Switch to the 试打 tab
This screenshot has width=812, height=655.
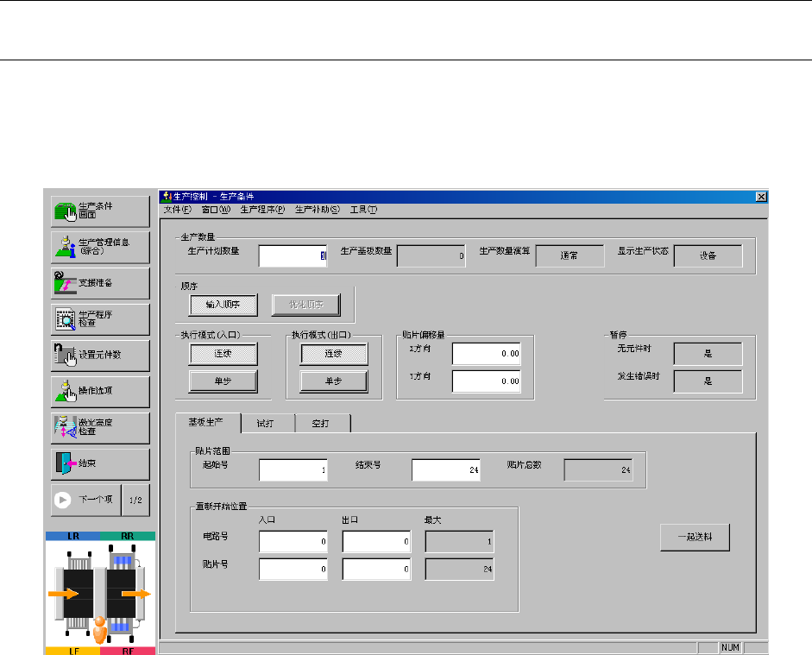268,424
